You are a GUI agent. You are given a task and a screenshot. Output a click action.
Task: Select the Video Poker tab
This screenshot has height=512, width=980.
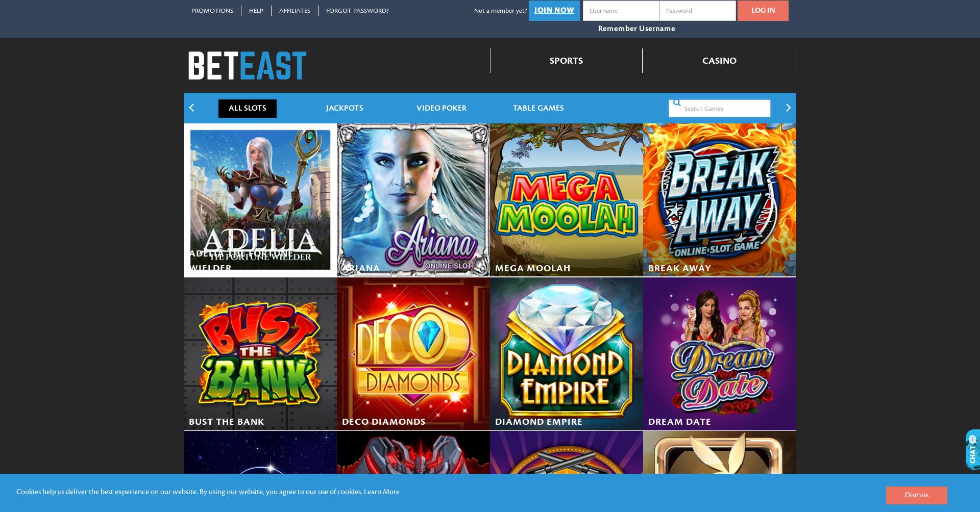tap(442, 108)
